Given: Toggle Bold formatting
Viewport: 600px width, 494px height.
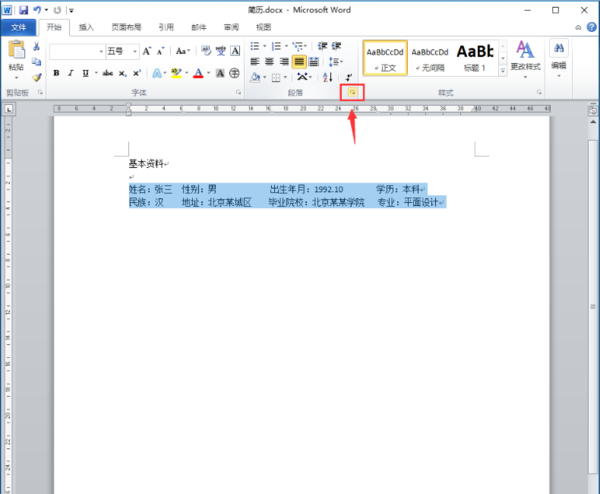Looking at the screenshot, I should point(56,73).
